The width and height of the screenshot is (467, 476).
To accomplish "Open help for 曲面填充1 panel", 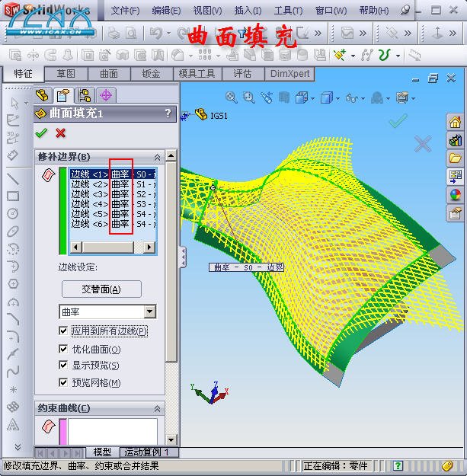I will click(168, 113).
